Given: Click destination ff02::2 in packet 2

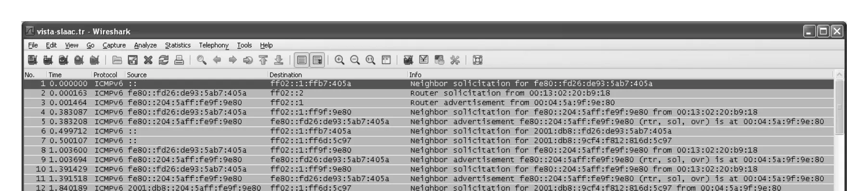Looking at the screenshot, I should coord(287,93).
